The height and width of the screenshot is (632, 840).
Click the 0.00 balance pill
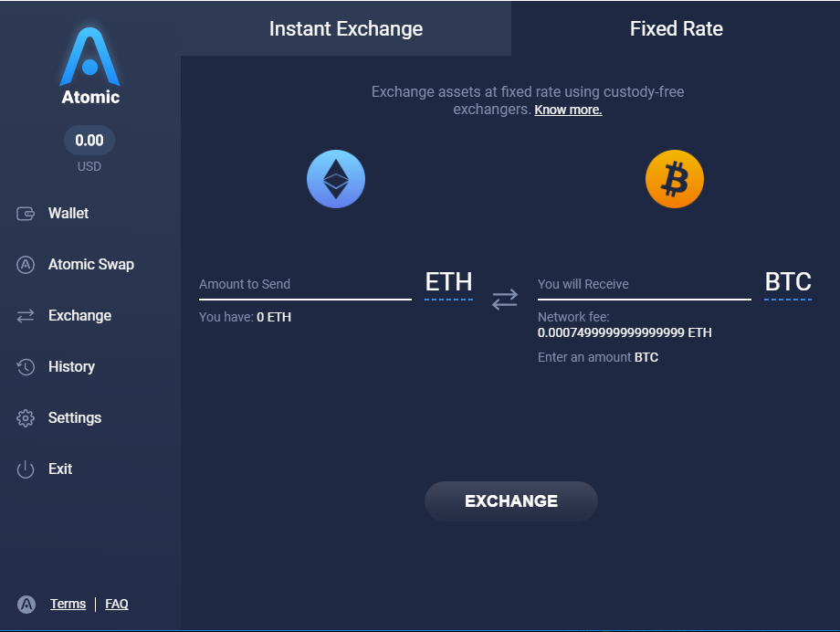click(x=89, y=141)
